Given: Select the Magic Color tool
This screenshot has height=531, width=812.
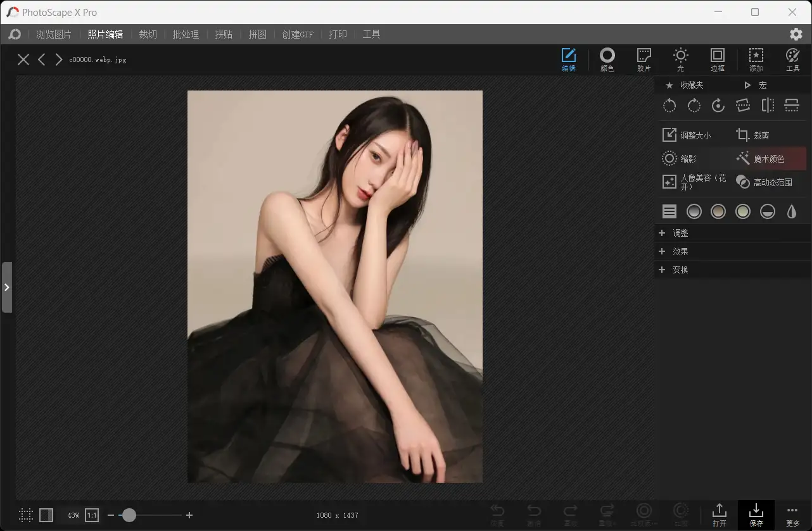Looking at the screenshot, I should tap(768, 158).
